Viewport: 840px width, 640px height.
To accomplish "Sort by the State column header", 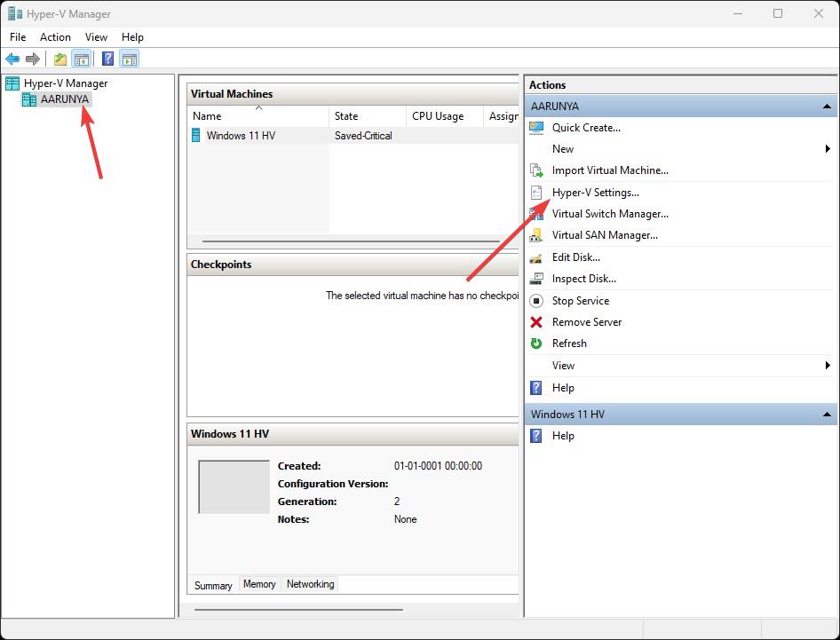I will point(368,116).
